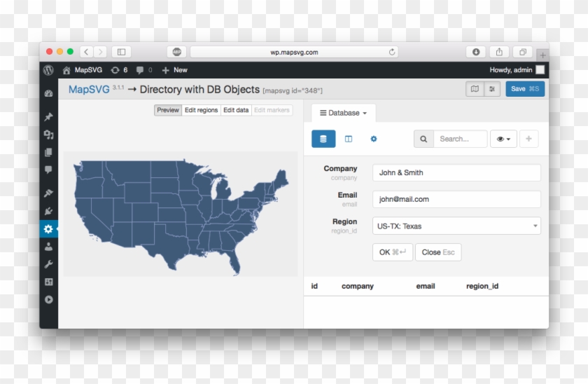Open Tools wrench icon in sidebar
This screenshot has width=588, height=384.
coord(49,264)
